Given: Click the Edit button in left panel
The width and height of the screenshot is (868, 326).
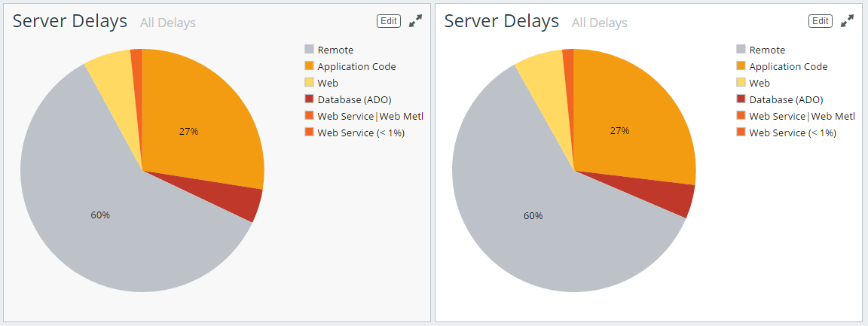Looking at the screenshot, I should tap(389, 21).
